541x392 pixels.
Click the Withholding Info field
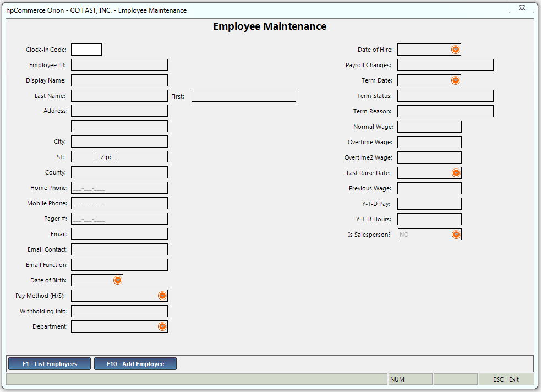119,311
